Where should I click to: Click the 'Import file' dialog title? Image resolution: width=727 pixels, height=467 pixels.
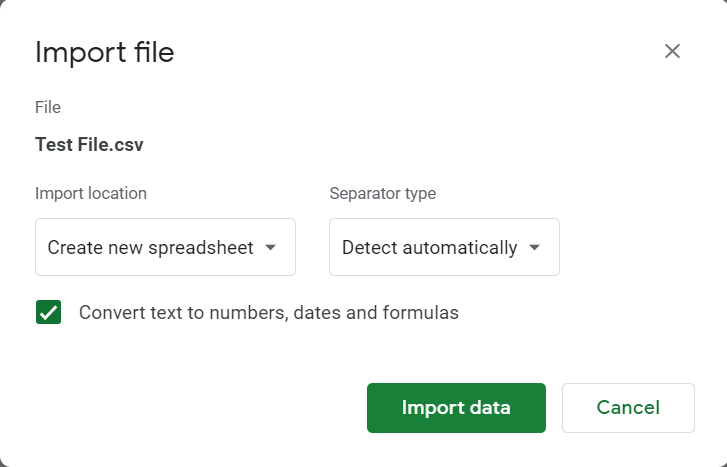click(x=104, y=52)
